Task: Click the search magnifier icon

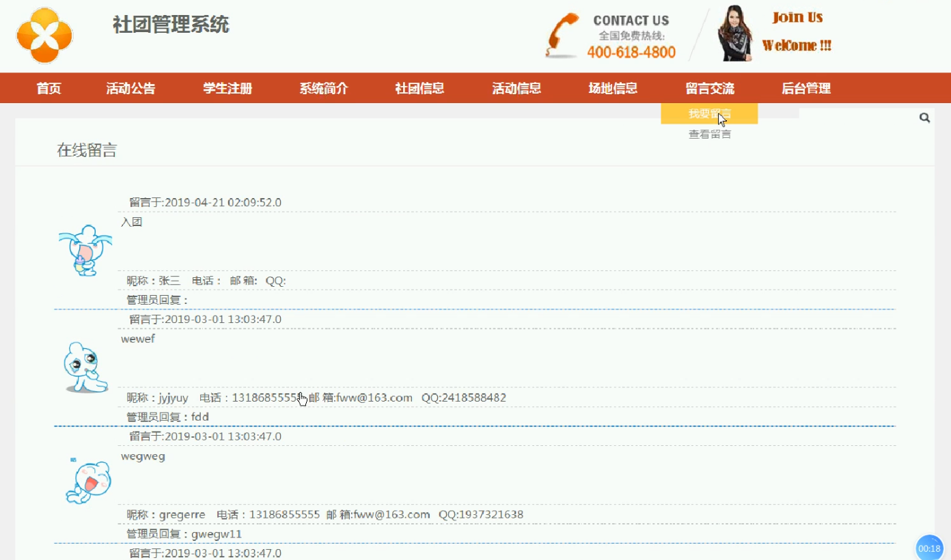Action: (x=924, y=117)
